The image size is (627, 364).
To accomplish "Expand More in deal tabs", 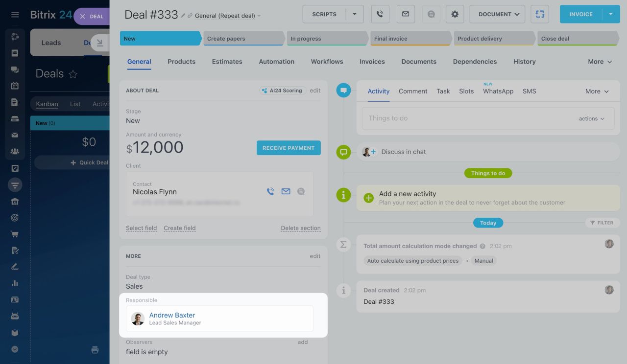I will [600, 62].
